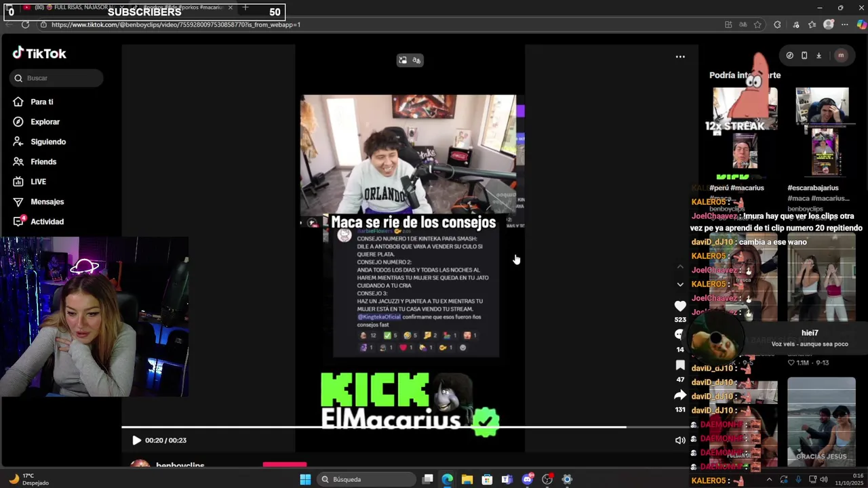The width and height of the screenshot is (868, 488).
Task: Open the gear Settings taskbar icon
Action: point(567,480)
